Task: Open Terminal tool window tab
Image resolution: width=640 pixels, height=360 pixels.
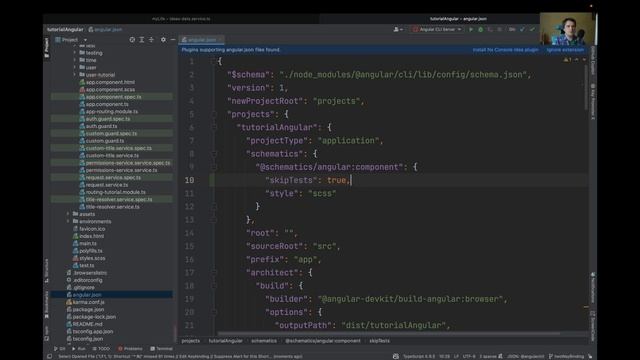Action: coord(162,349)
